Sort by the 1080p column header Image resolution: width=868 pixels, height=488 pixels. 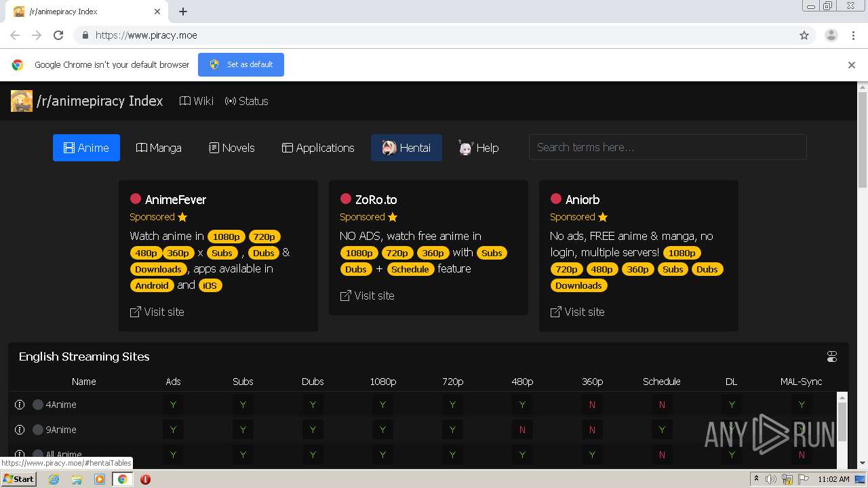pos(382,382)
